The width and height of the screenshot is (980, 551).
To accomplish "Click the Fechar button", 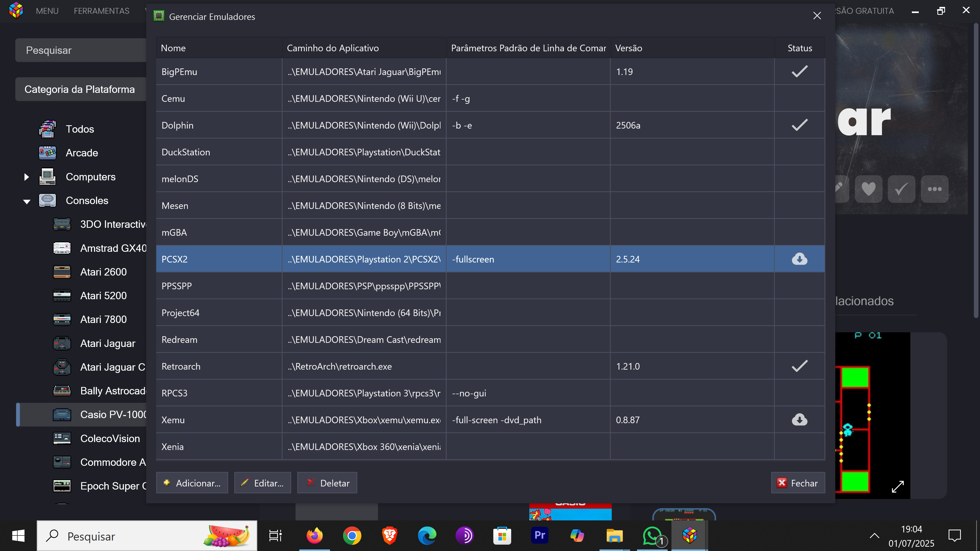I will point(798,483).
